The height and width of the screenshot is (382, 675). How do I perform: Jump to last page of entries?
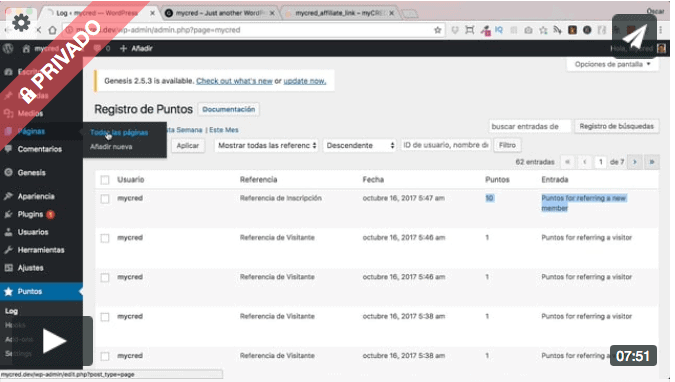(652, 162)
